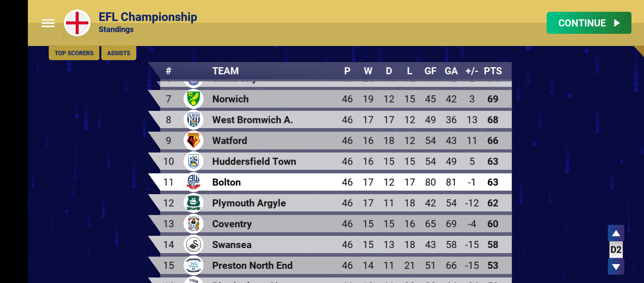Click the Coventry club crest
The width and height of the screenshot is (644, 283).
pos(193,224)
